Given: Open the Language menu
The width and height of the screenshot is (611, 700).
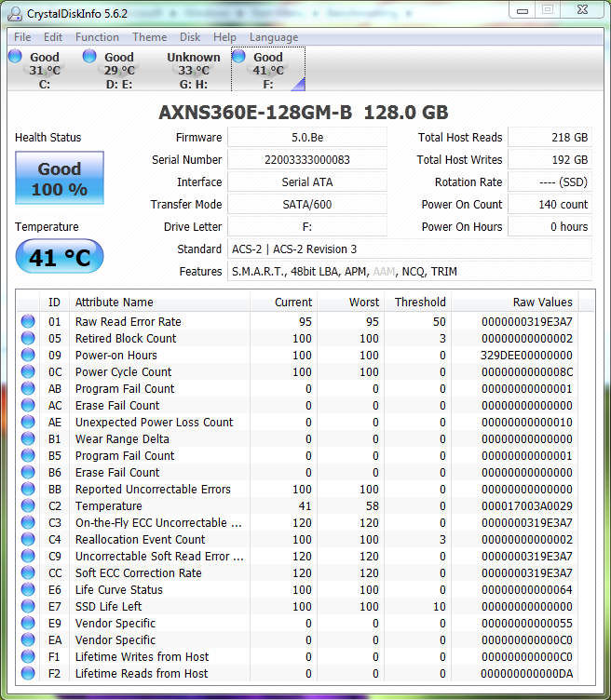Looking at the screenshot, I should point(274,37).
